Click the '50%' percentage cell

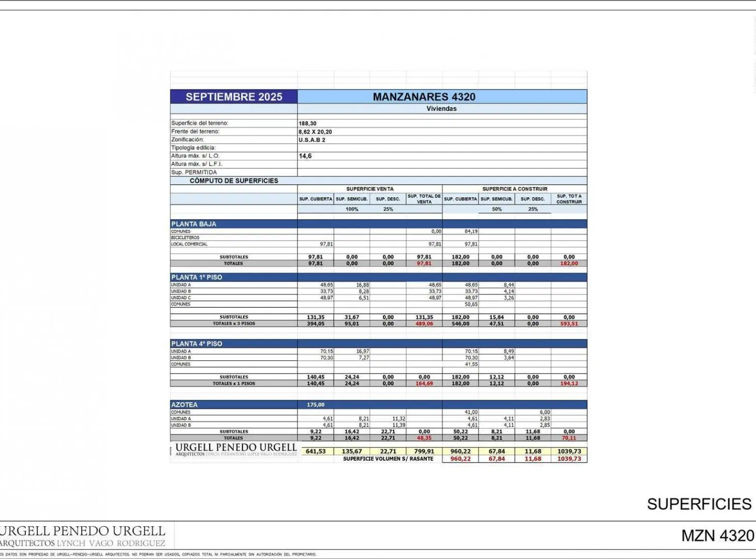click(497, 210)
